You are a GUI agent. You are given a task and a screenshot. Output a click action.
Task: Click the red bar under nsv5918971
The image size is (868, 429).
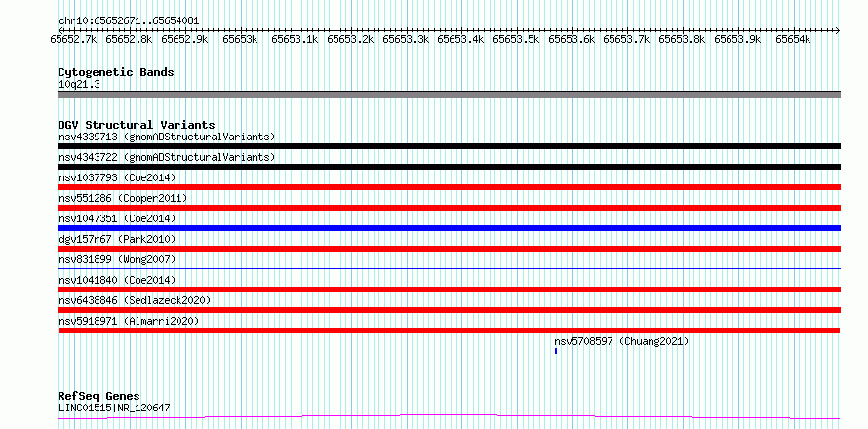pos(449,331)
